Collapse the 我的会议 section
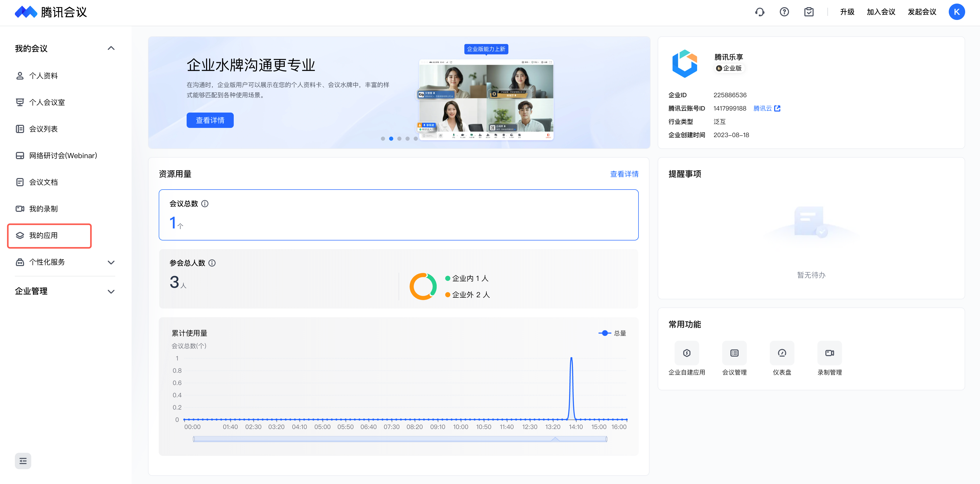Viewport: 980px width, 484px height. pyautogui.click(x=111, y=48)
